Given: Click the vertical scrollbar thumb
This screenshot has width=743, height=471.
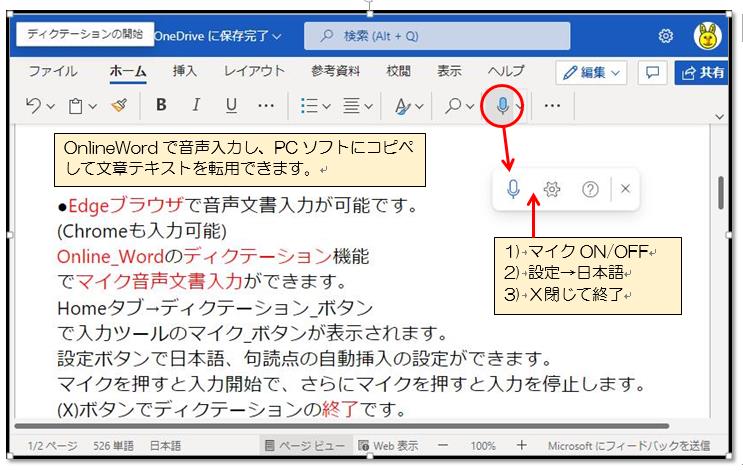Looking at the screenshot, I should tap(720, 192).
